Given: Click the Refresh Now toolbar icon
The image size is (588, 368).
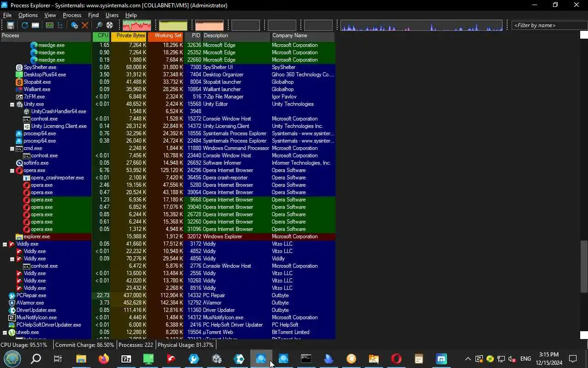Looking at the screenshot, I should pos(25,25).
